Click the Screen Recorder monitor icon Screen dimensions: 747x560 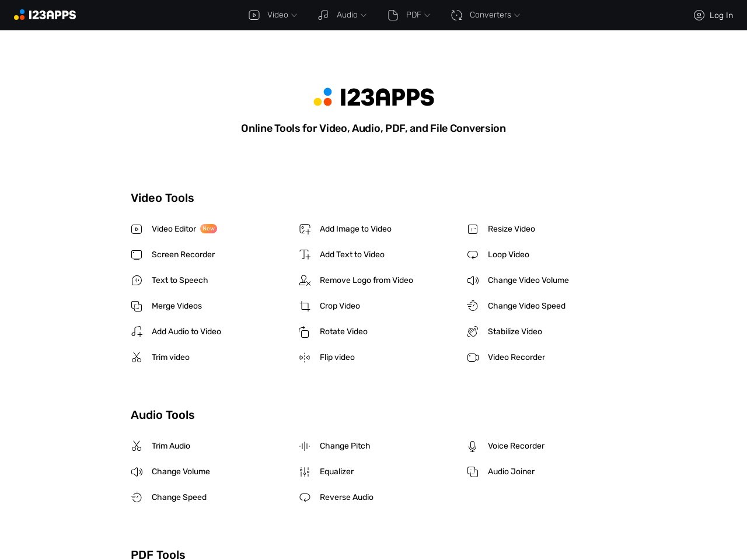coord(137,255)
